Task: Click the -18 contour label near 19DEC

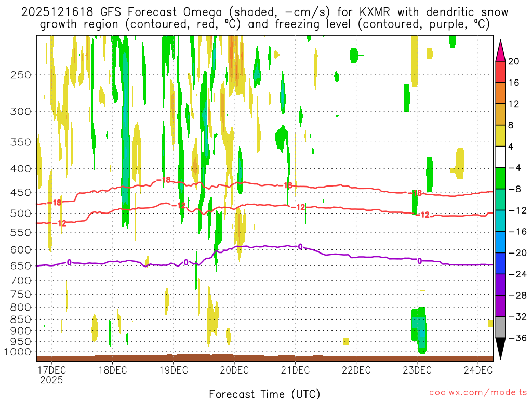Action: pos(164,180)
